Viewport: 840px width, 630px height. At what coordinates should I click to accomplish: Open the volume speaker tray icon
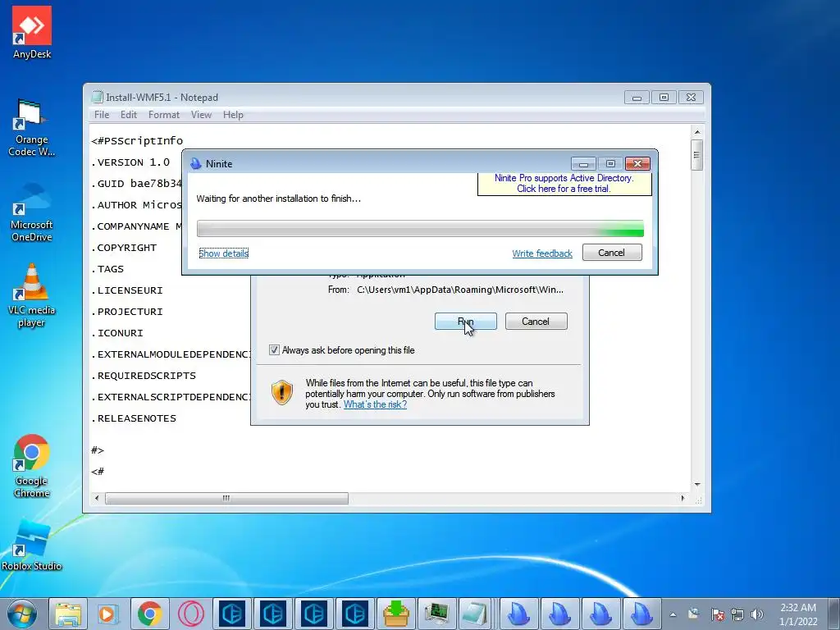[757, 614]
